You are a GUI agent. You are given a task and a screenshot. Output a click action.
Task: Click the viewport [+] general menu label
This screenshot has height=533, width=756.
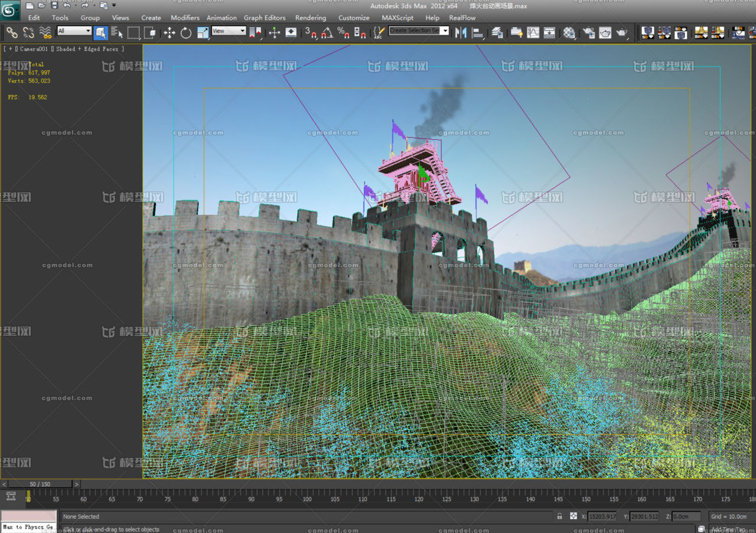pyautogui.click(x=10, y=49)
